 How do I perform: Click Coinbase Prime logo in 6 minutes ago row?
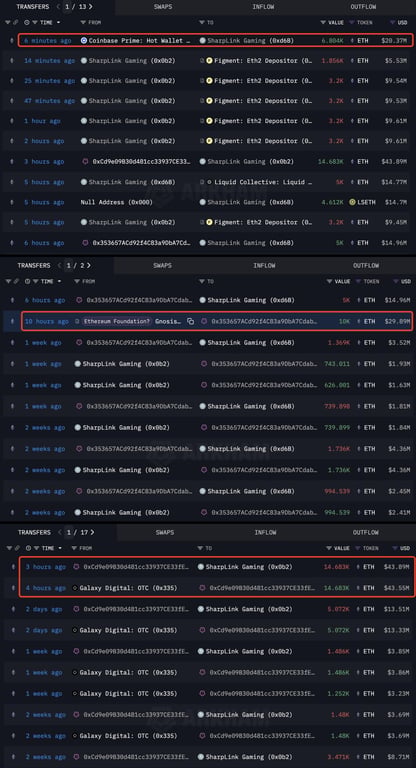(84, 41)
